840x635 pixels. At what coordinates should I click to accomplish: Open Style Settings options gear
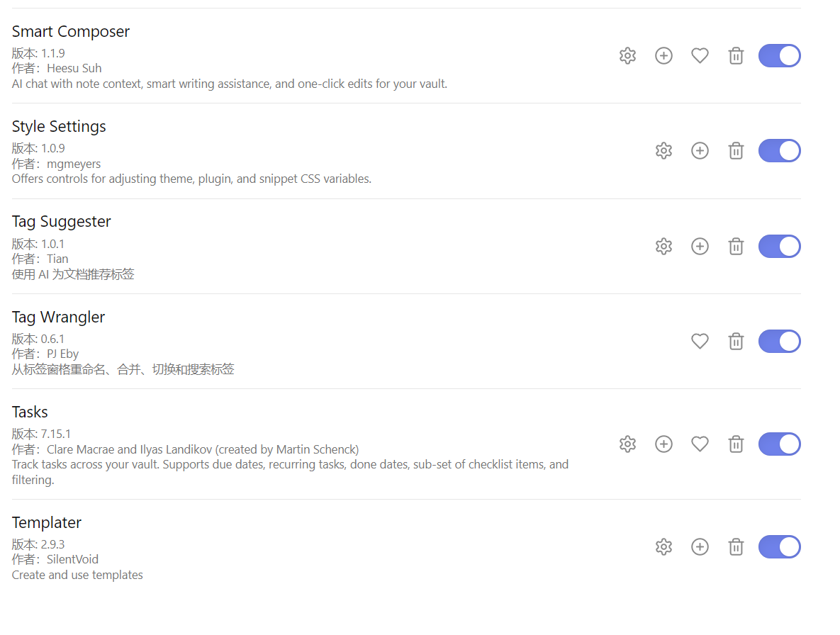[x=663, y=150]
